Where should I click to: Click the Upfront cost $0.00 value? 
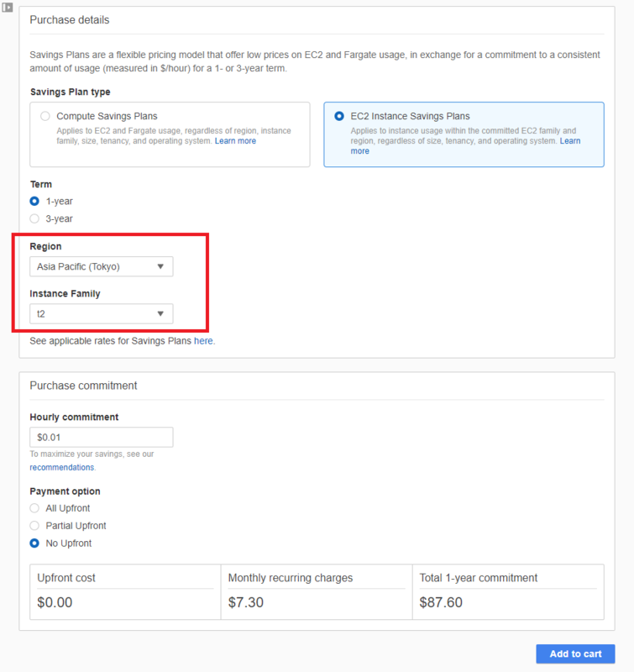(x=55, y=602)
